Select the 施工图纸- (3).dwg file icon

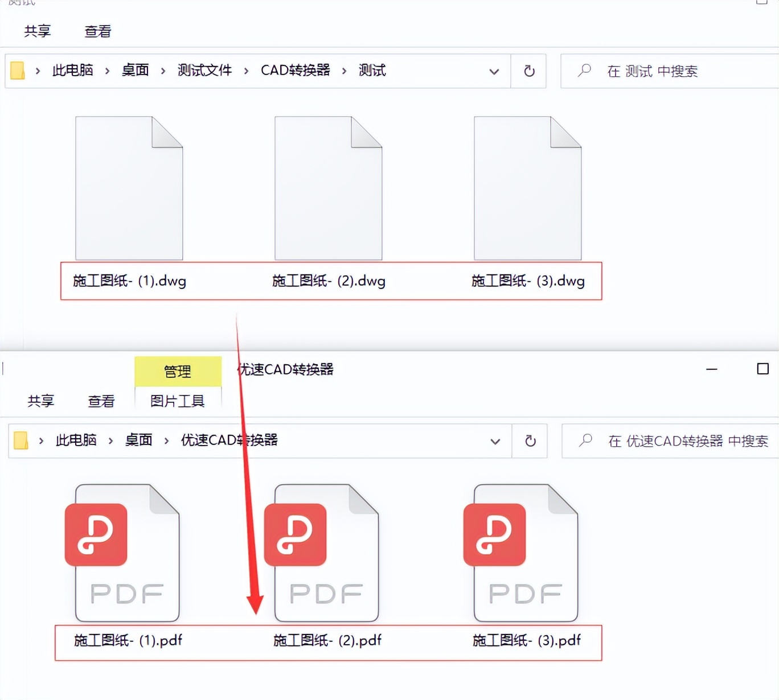528,188
